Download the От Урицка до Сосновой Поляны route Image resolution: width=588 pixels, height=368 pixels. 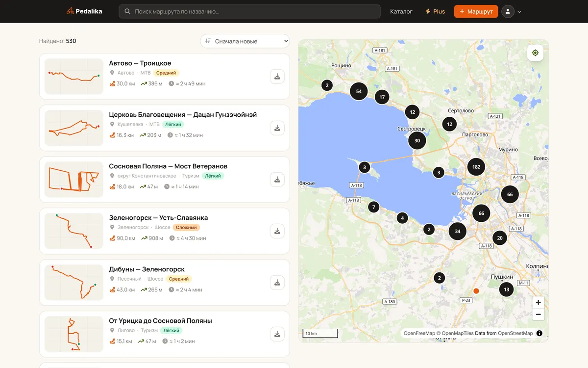click(x=277, y=334)
